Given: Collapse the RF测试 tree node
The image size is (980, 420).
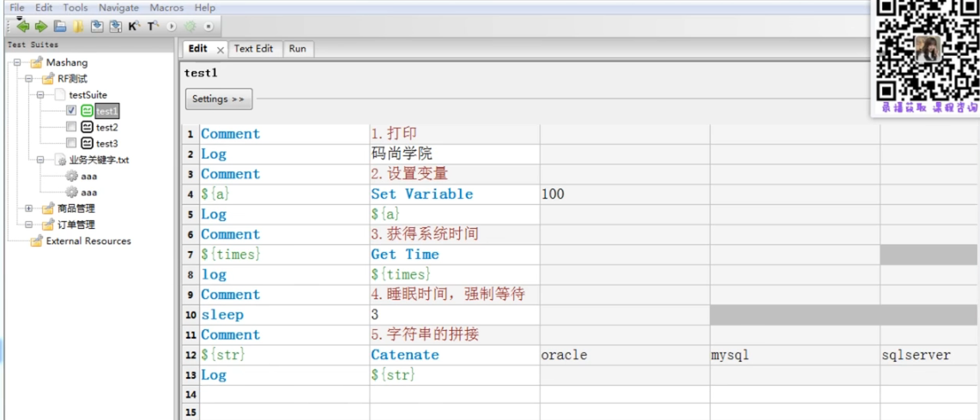Looking at the screenshot, I should (29, 79).
